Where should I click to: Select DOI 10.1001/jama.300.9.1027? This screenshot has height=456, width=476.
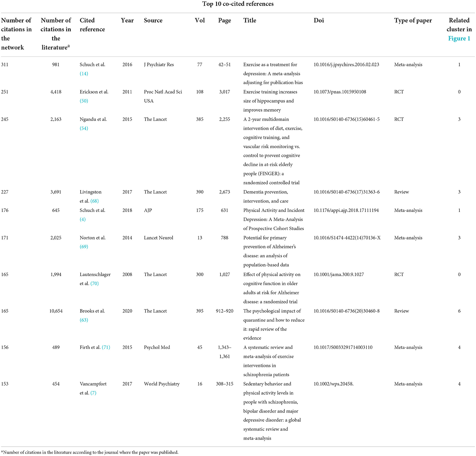[338, 274]
